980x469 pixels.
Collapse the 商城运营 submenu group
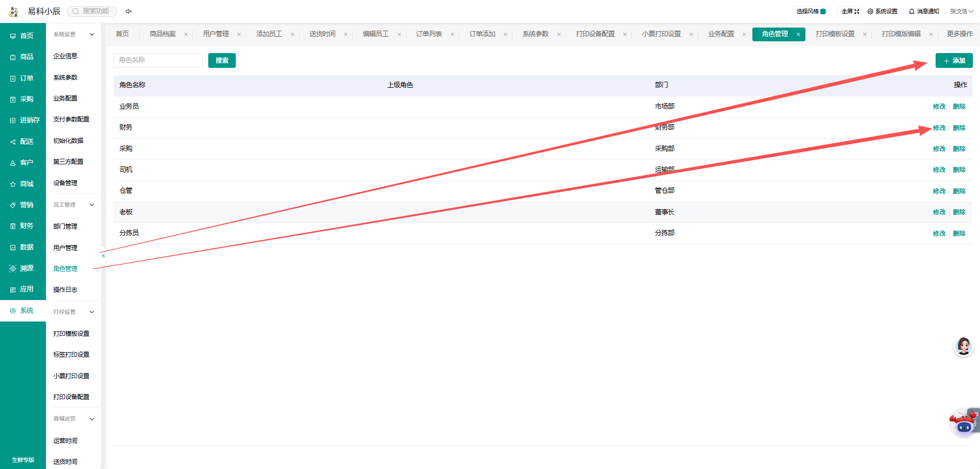[92, 419]
